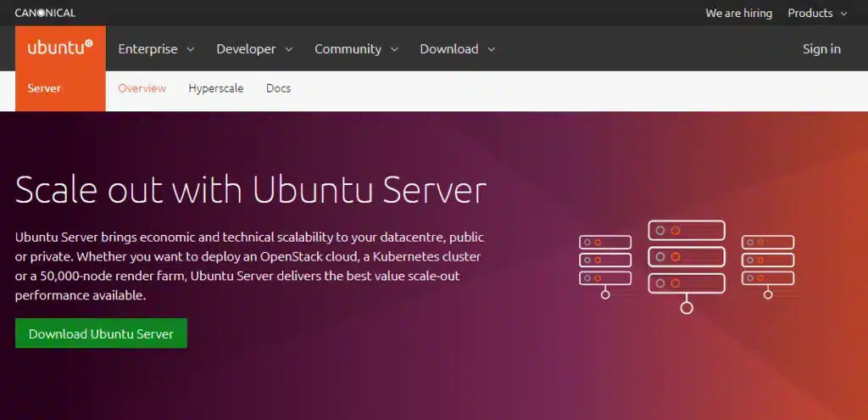Expand the Download chevron arrow
The width and height of the screenshot is (868, 420).
491,49
